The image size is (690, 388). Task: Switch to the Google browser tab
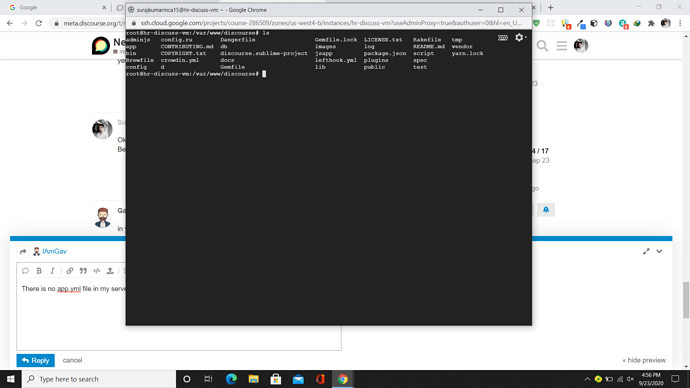56,7
